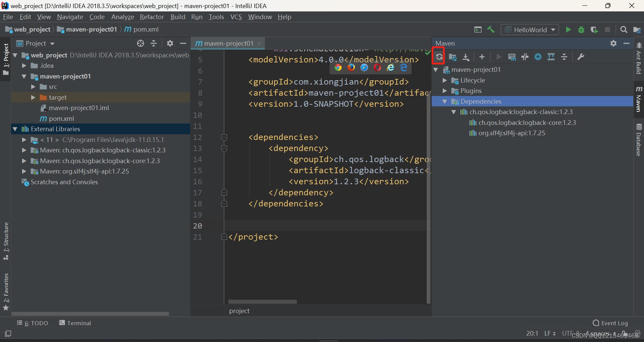This screenshot has width=644, height=342.
Task: Expand the target folder
Action: [33, 98]
